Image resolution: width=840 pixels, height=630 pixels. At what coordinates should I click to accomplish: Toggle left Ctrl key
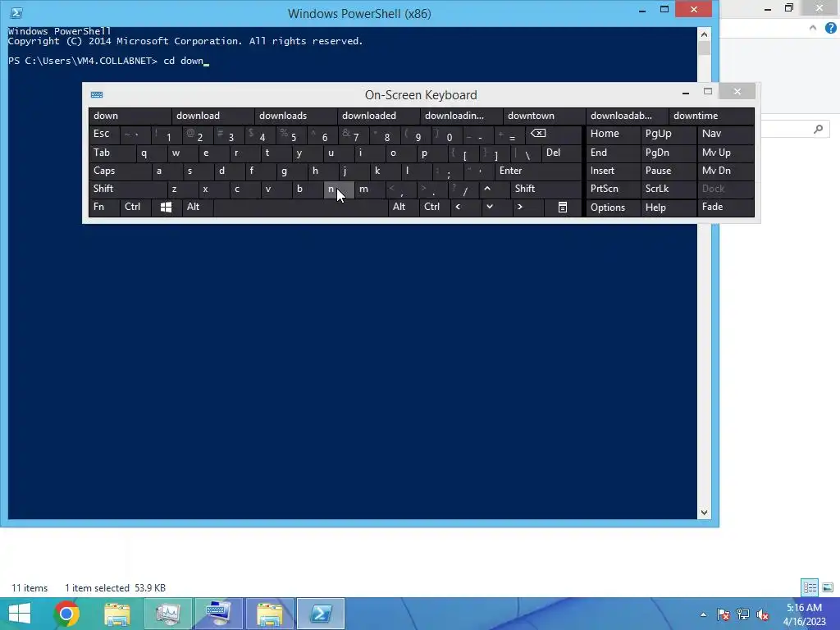point(136,207)
